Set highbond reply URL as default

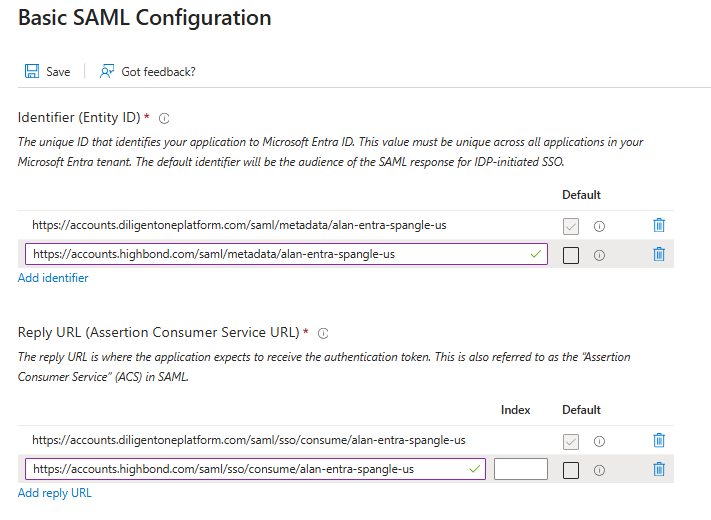[571, 470]
